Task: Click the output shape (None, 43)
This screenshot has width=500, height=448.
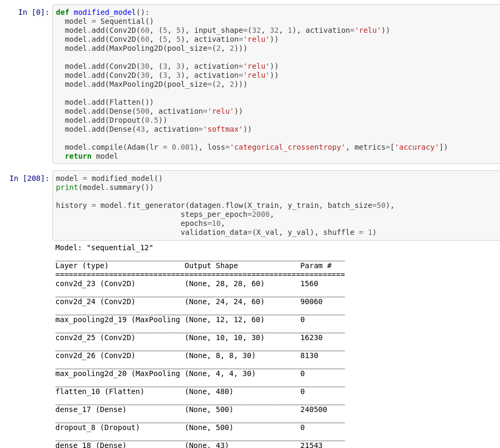Action: point(207,445)
